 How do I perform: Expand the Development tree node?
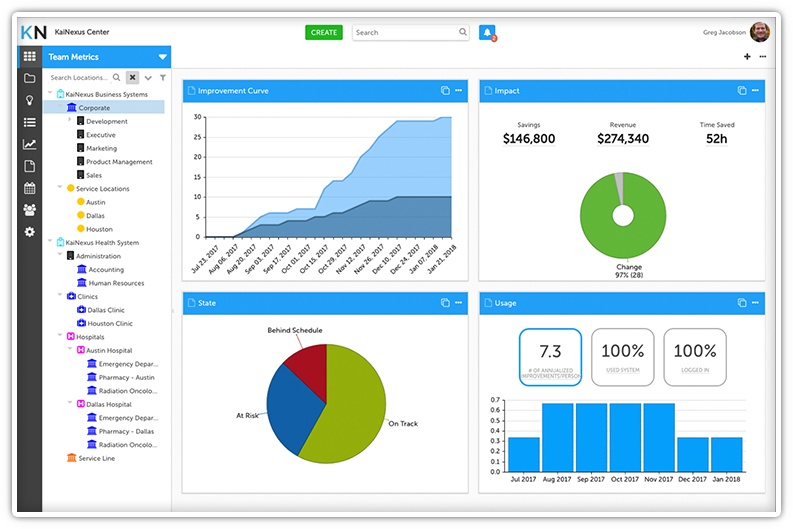[x=69, y=121]
